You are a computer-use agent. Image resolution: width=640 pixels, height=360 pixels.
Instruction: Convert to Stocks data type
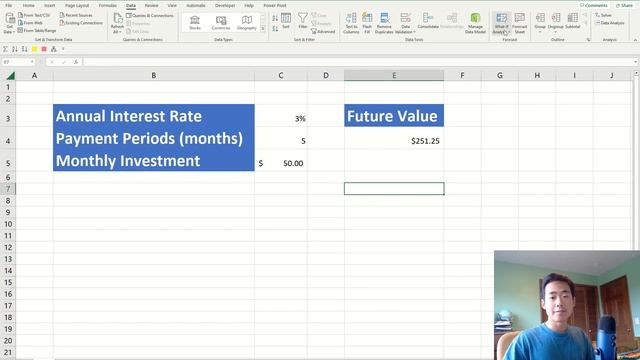tap(195, 22)
